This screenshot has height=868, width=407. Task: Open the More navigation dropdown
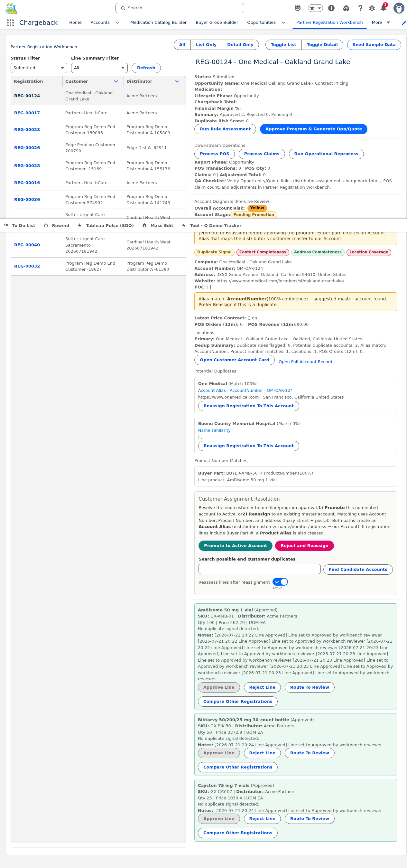[x=381, y=23]
